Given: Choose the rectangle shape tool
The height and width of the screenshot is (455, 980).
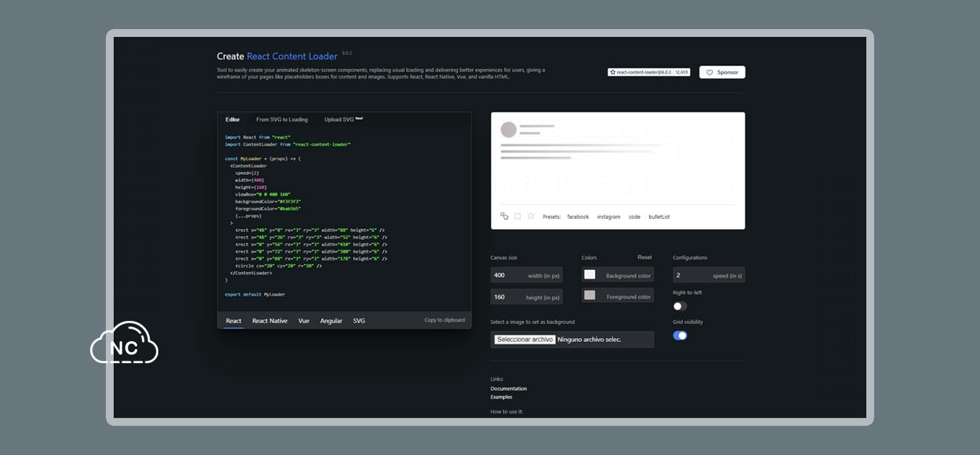Looking at the screenshot, I should [x=517, y=217].
